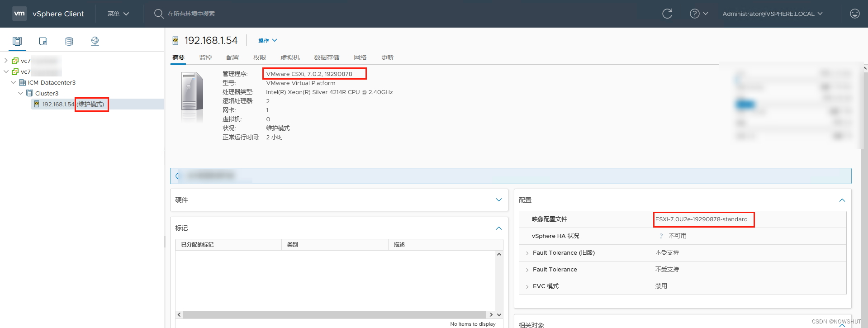Click the 类别 column header
The height and width of the screenshot is (328, 868).
coord(335,245)
